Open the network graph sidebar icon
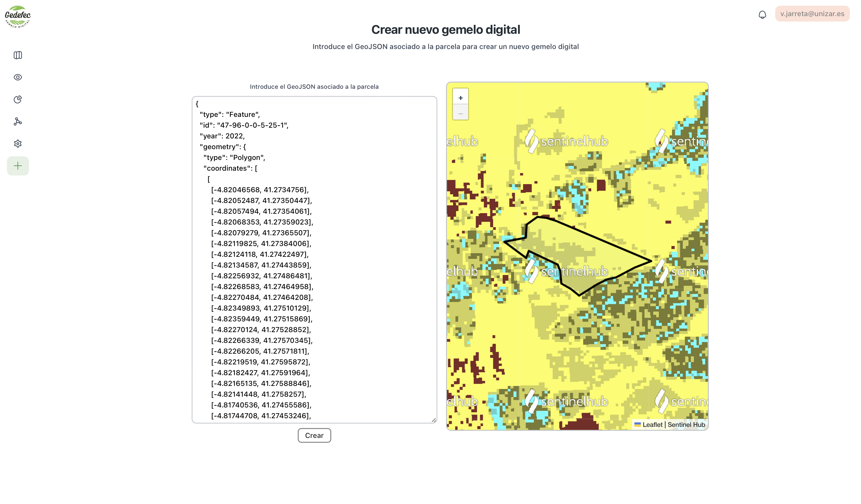Viewport: 861px width, 504px height. click(x=18, y=122)
